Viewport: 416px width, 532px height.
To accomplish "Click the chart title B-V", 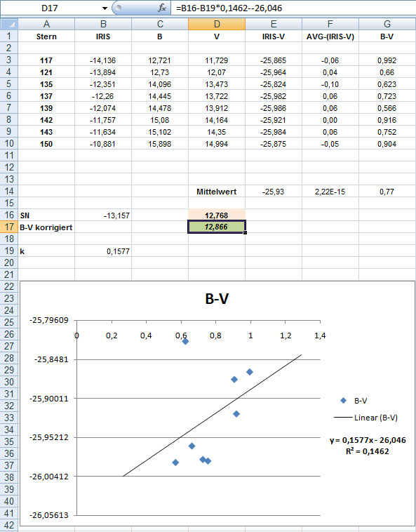I will pyautogui.click(x=217, y=299).
